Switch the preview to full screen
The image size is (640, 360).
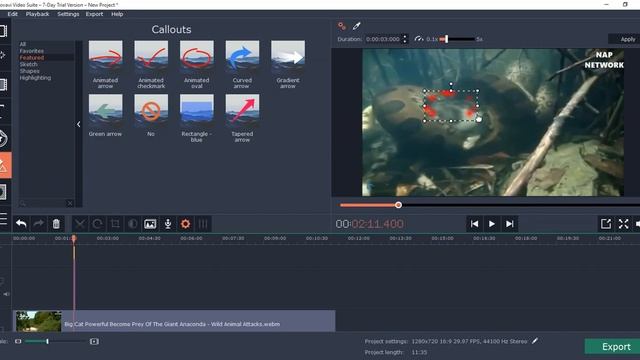pos(623,224)
